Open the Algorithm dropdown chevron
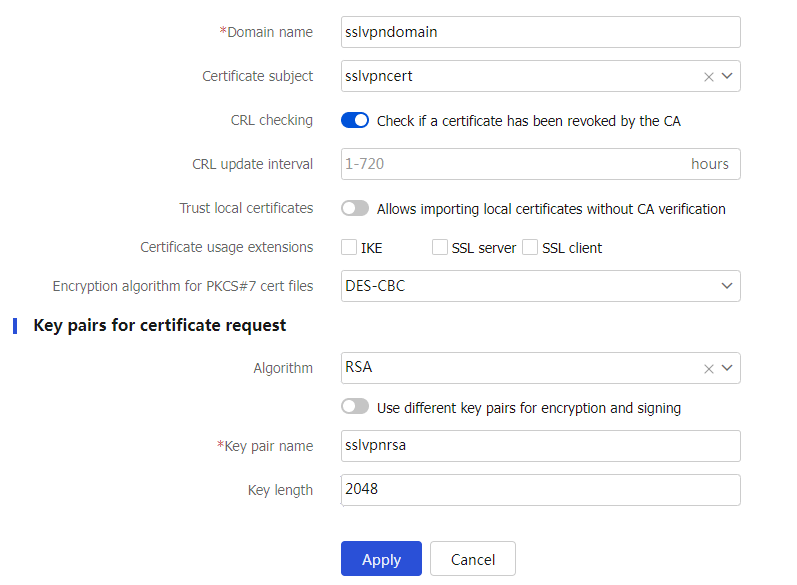 (x=727, y=368)
